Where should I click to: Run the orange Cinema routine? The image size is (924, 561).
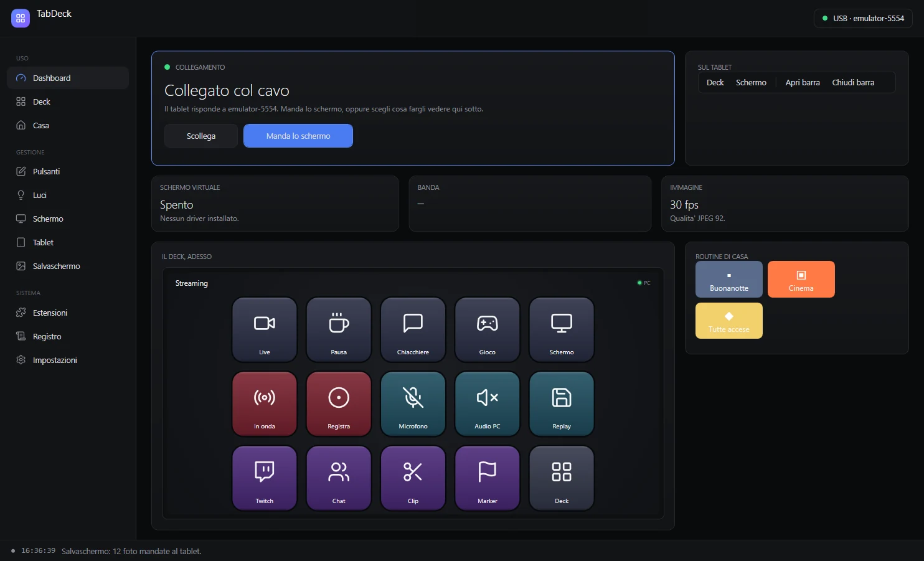point(801,279)
